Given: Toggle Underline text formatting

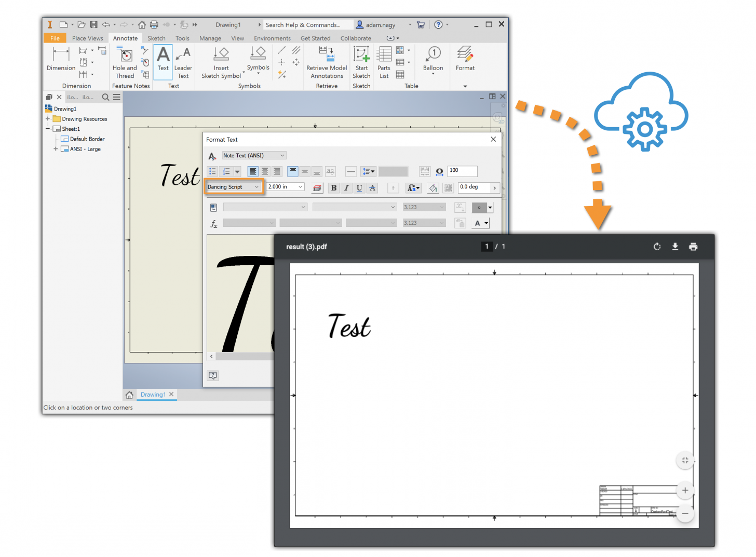Looking at the screenshot, I should [359, 188].
